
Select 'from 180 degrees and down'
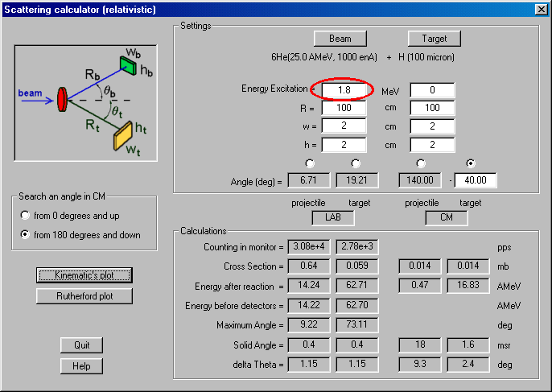27,235
